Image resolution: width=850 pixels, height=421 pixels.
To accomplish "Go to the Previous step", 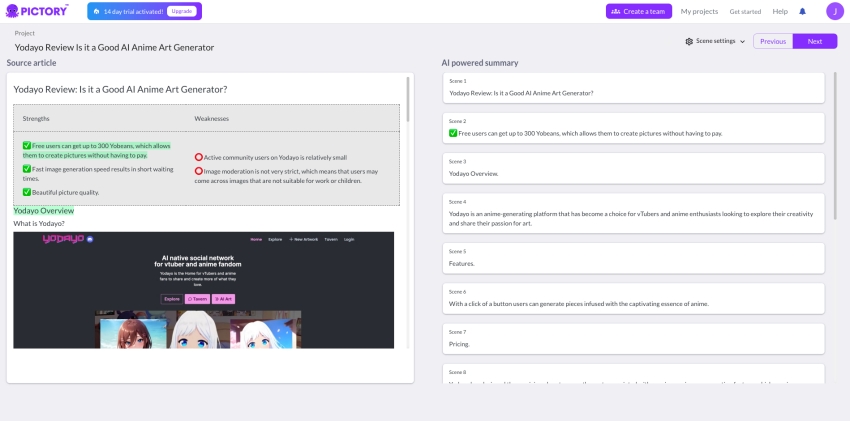I will [773, 41].
